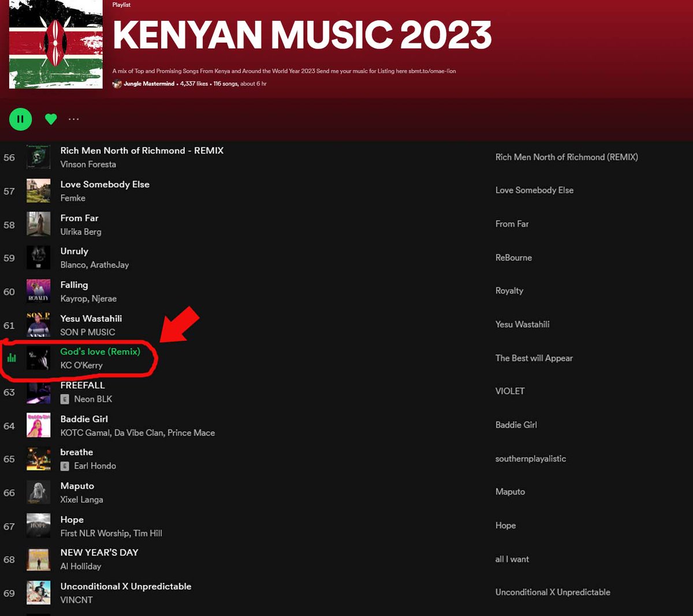This screenshot has height=616, width=693.
Task: Open artist Femke
Action: click(x=73, y=198)
